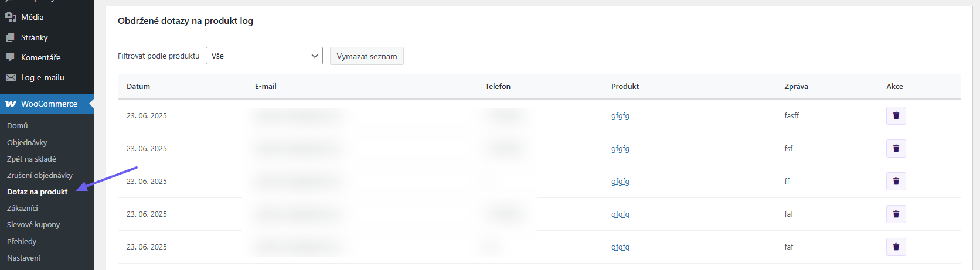Go to Slevové kupony submenu item
980x270 pixels.
(x=33, y=224)
